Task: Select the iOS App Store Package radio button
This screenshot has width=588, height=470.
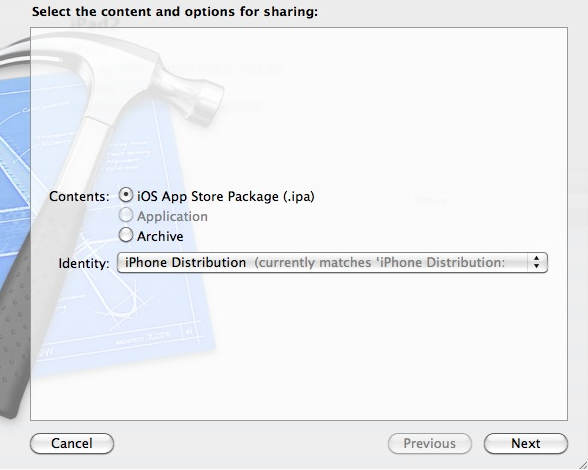Action: [126, 195]
